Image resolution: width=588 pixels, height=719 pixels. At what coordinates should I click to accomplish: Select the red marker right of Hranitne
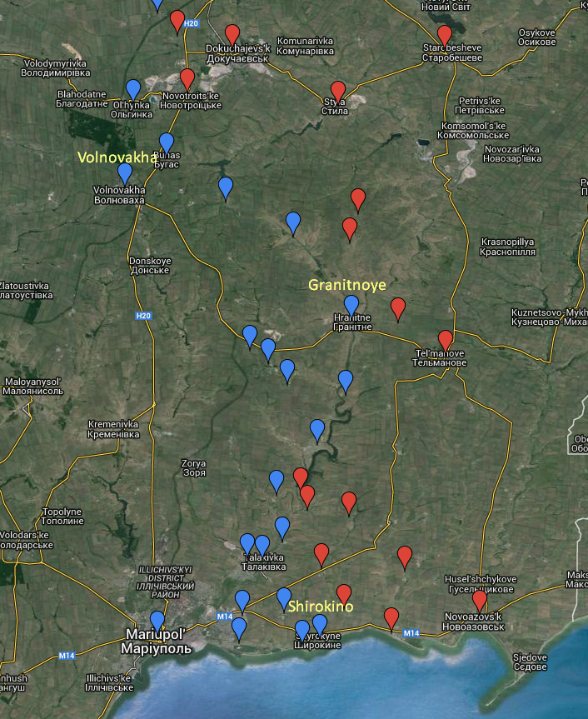[398, 307]
